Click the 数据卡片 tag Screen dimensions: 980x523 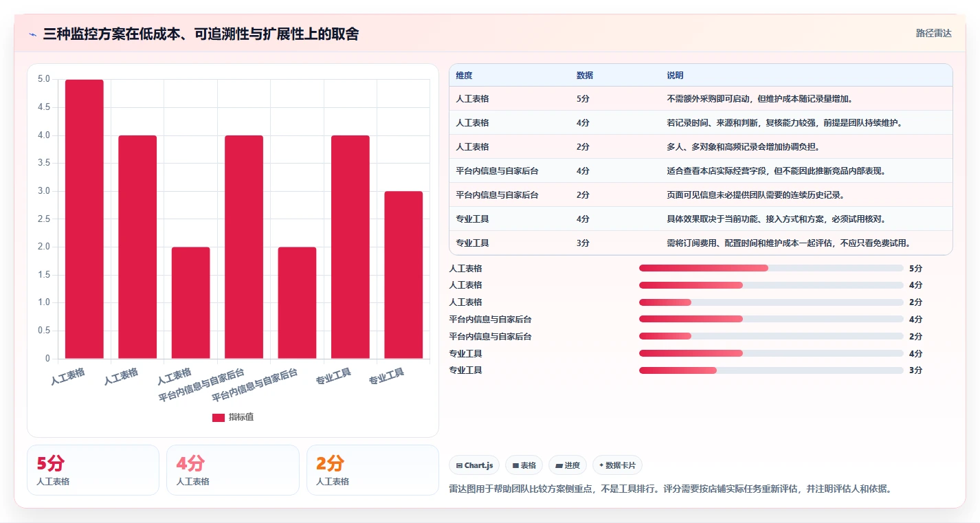click(617, 465)
